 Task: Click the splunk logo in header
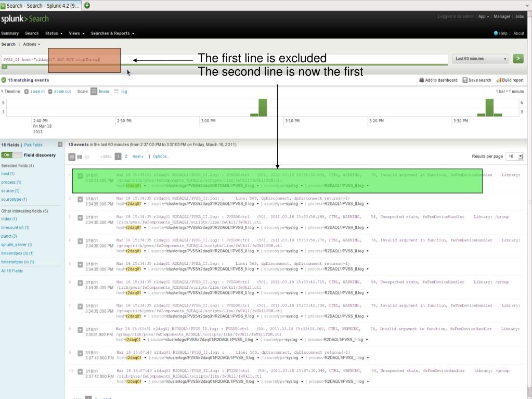tap(25, 19)
